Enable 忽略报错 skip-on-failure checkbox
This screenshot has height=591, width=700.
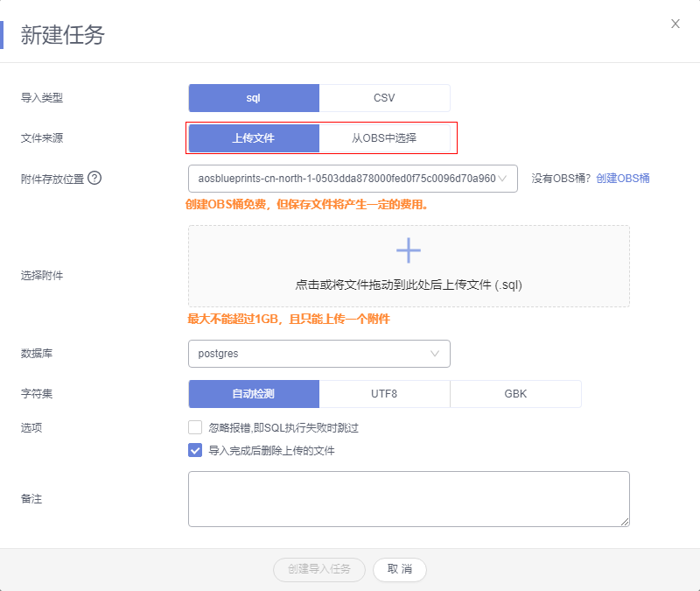pos(195,428)
